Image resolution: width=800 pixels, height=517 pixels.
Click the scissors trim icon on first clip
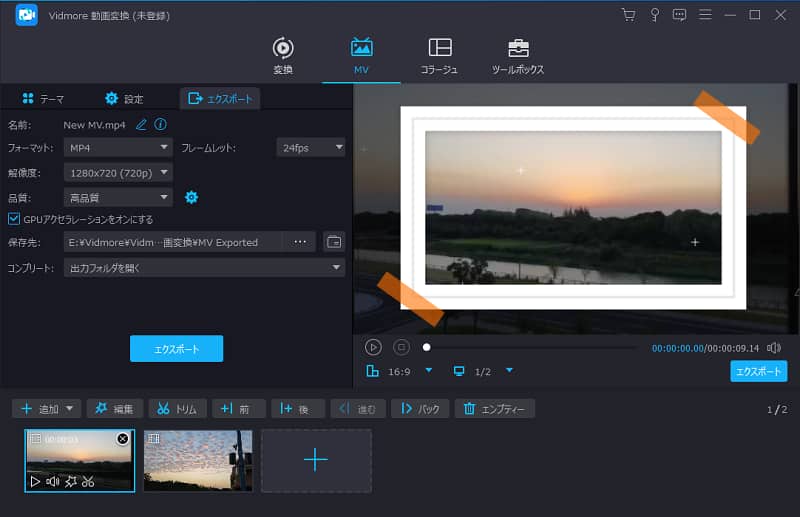tap(88, 481)
